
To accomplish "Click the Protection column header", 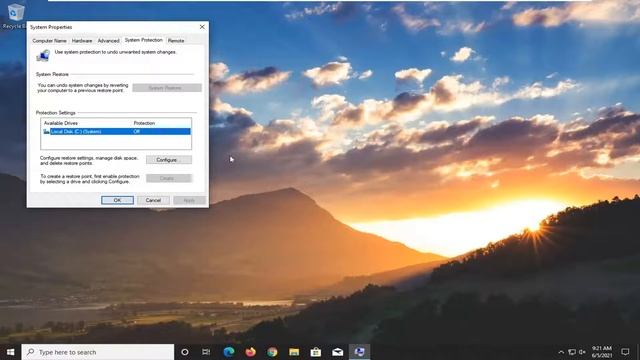I will (x=144, y=123).
